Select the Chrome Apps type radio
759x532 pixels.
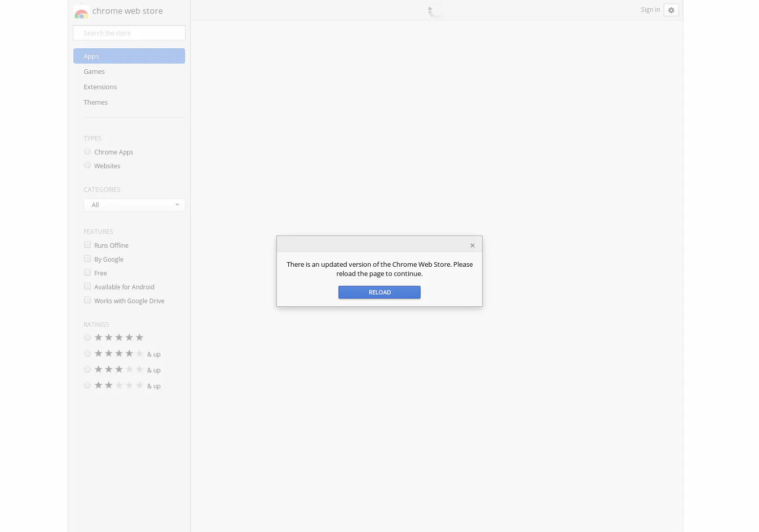tap(87, 151)
